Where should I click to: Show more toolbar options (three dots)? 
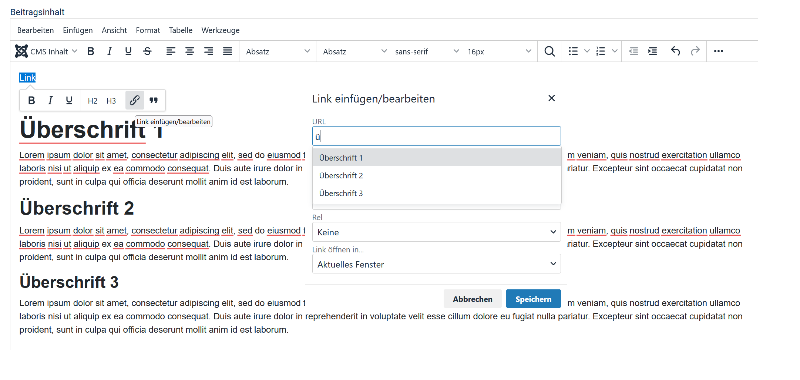coord(718,51)
